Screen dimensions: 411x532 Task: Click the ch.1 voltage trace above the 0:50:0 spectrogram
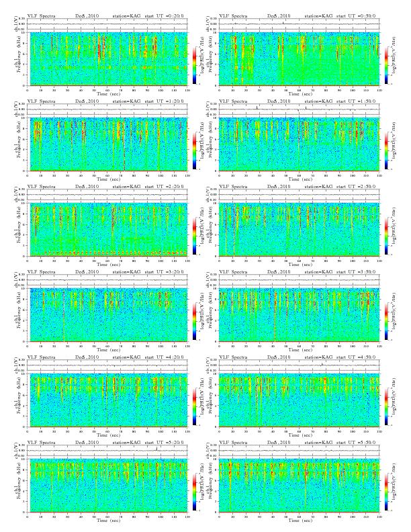[x=299, y=24]
